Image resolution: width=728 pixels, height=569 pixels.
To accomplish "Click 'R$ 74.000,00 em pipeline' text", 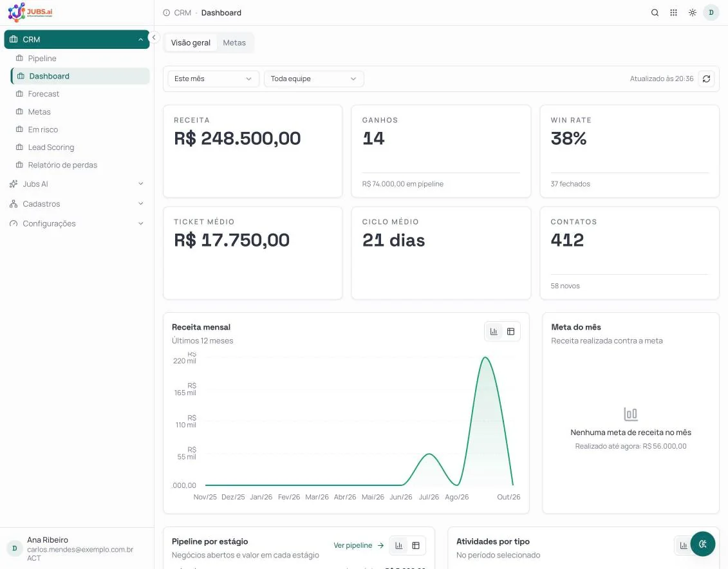I will 402,184.
